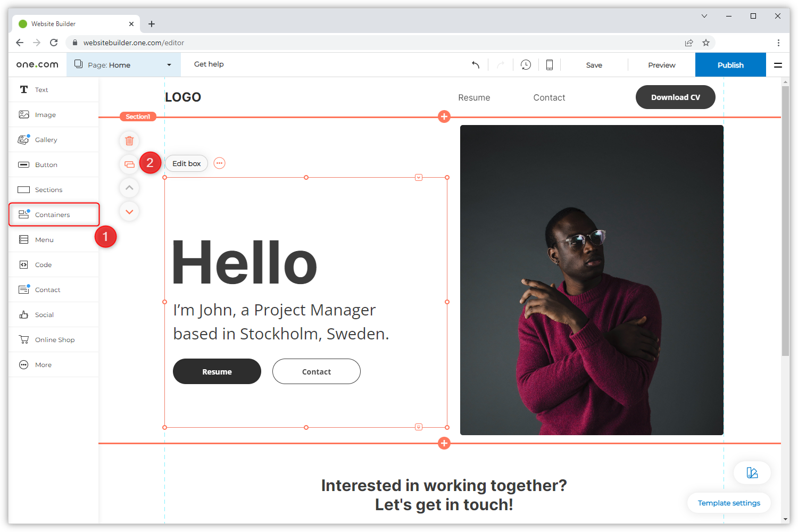Select Gallery from the left sidebar
This screenshot has height=532, width=798.
46,140
